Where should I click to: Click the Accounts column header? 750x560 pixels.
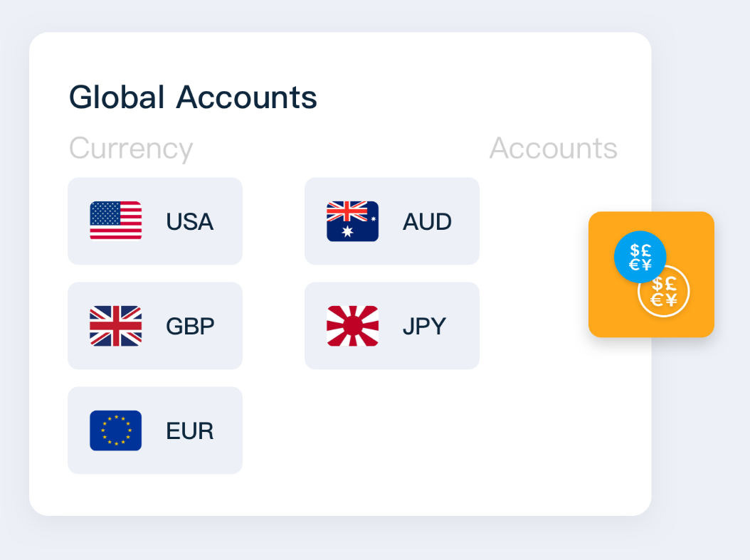(x=554, y=148)
